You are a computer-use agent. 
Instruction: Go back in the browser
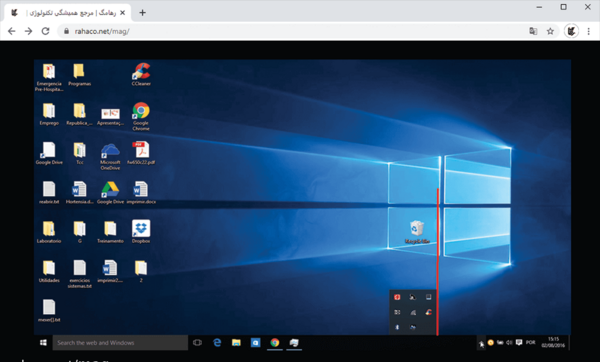11,31
